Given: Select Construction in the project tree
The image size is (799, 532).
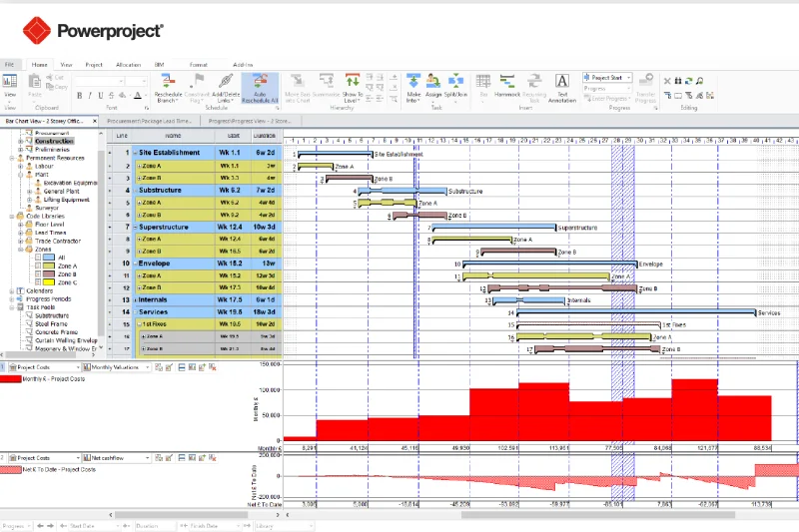Looking at the screenshot, I should (x=54, y=141).
